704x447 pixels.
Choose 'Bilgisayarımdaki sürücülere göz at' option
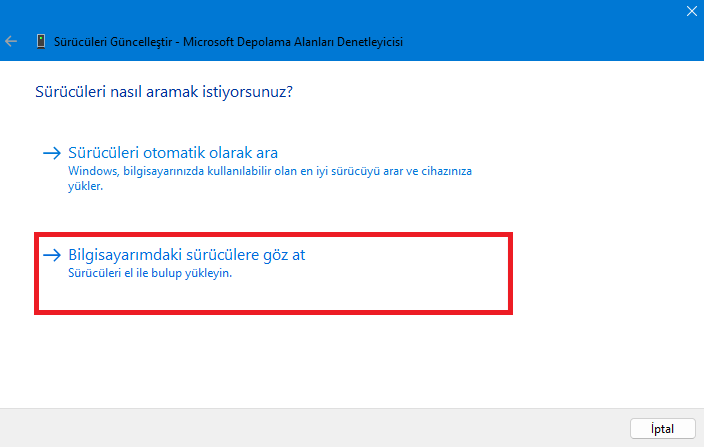[186, 255]
